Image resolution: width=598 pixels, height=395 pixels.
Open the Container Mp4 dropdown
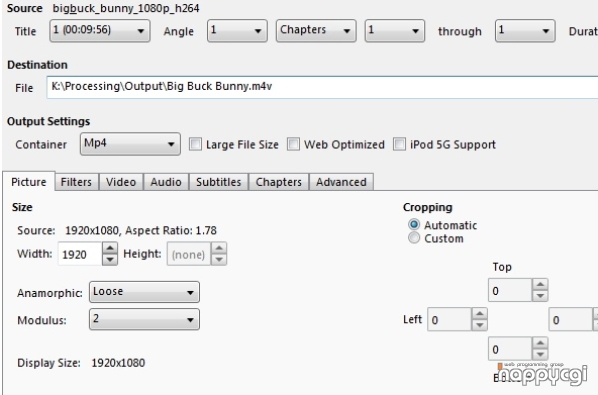pos(130,144)
